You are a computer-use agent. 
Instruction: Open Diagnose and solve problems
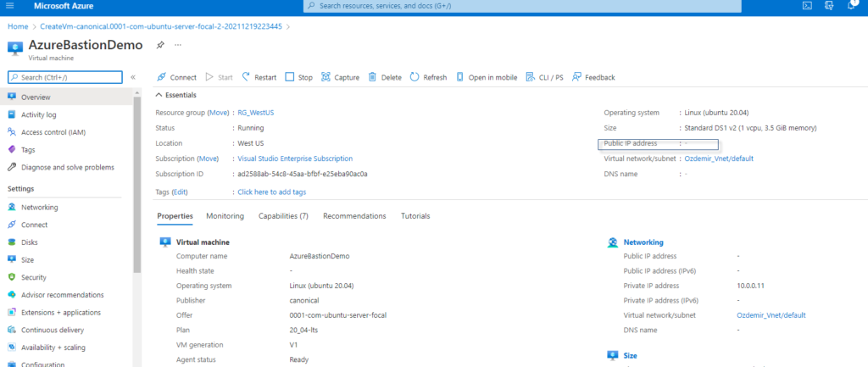pyautogui.click(x=68, y=167)
